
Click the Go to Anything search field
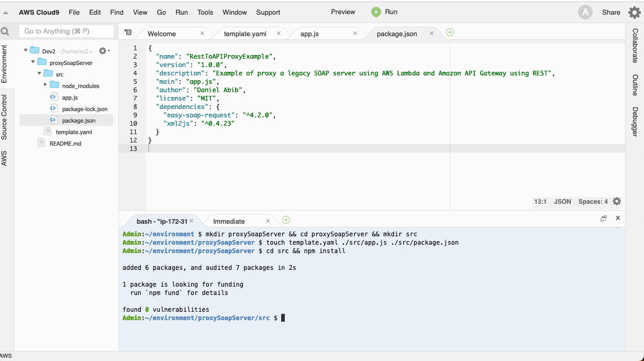click(x=67, y=31)
